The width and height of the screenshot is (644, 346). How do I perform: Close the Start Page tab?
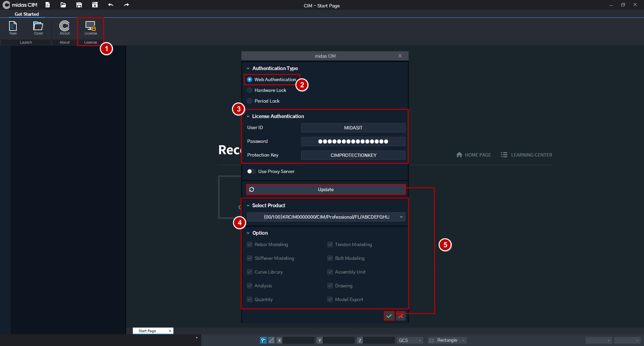(170, 331)
